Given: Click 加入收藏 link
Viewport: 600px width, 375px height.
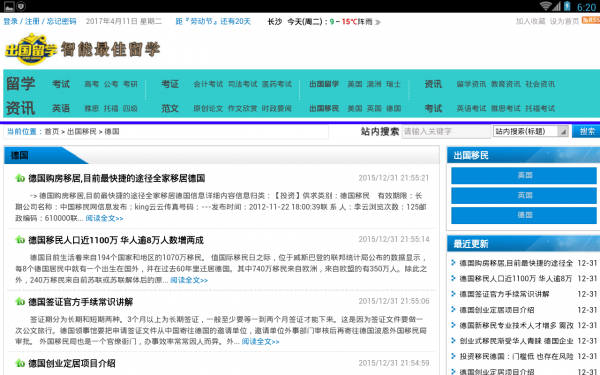Looking at the screenshot, I should [530, 21].
